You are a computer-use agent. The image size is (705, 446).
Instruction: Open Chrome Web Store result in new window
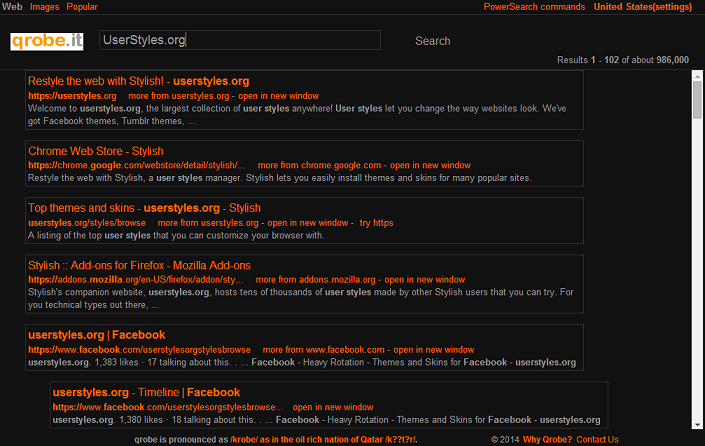pos(430,165)
